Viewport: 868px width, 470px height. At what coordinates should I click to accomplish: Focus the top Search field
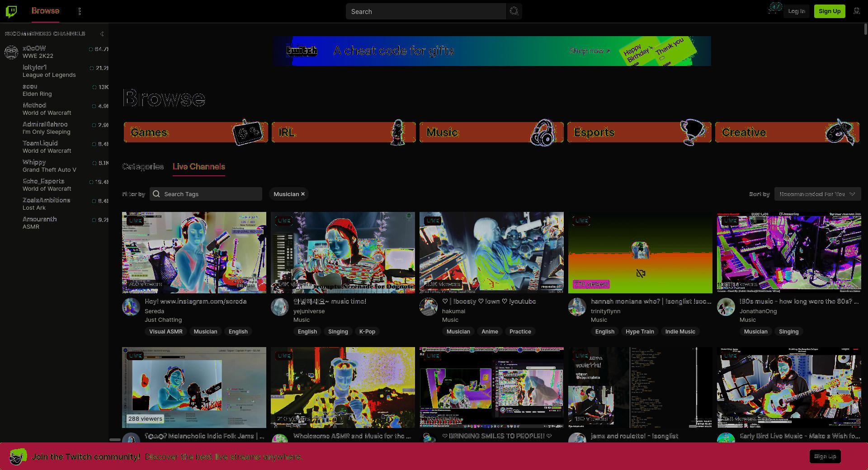[x=426, y=11]
